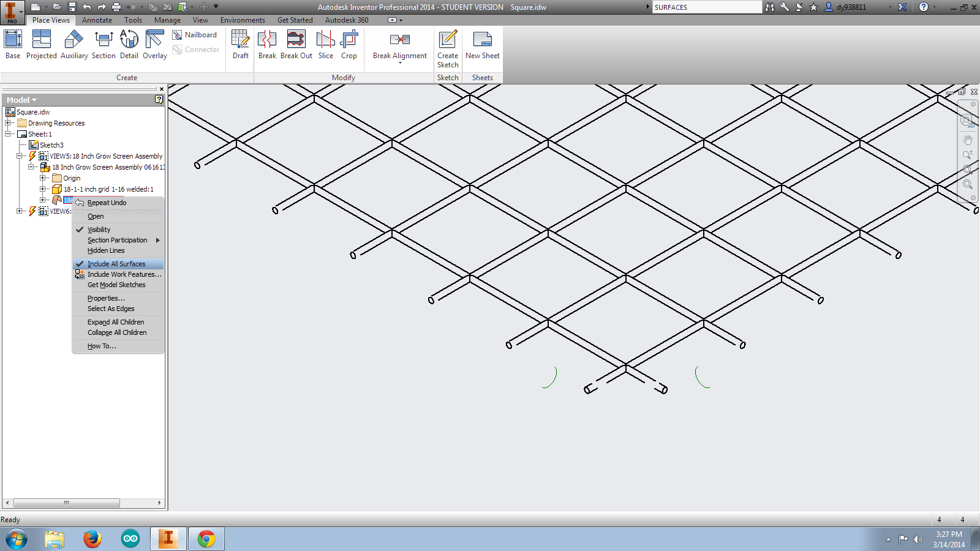Toggle Hidden Lines for the component
This screenshot has height=551, width=980.
point(105,250)
